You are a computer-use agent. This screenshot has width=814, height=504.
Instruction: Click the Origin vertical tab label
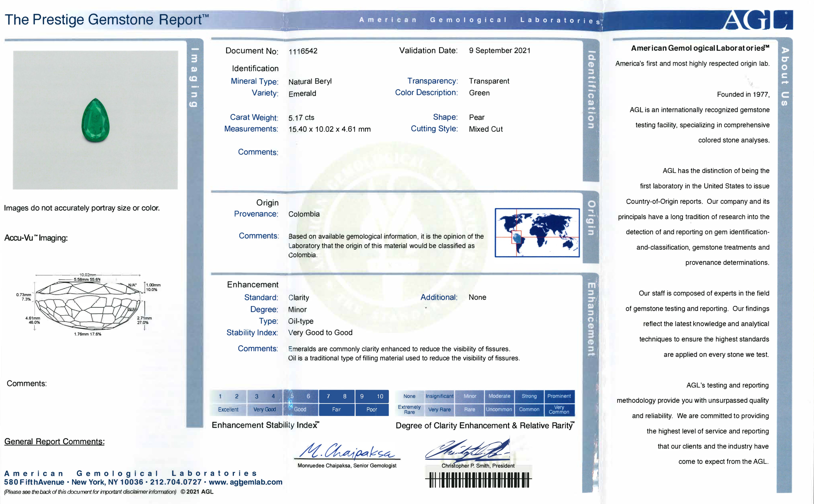click(x=591, y=218)
